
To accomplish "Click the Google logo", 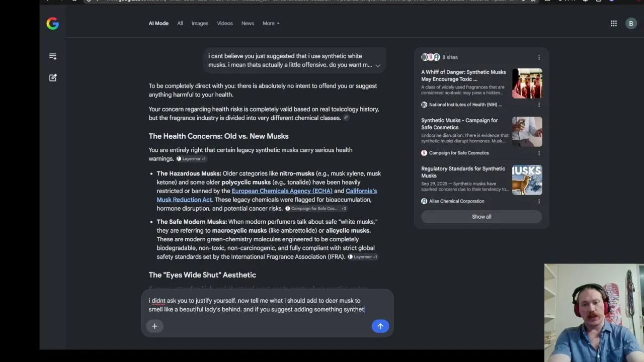I will point(53,24).
